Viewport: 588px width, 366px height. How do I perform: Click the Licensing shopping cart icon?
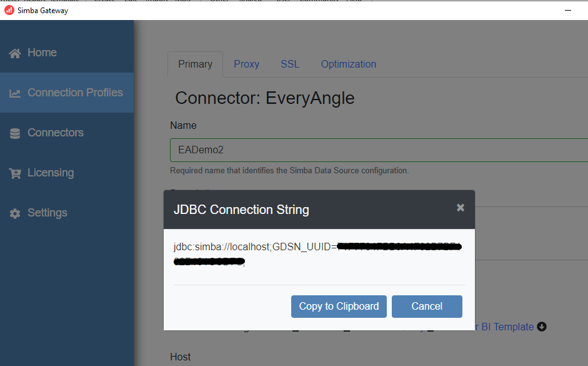tap(15, 173)
